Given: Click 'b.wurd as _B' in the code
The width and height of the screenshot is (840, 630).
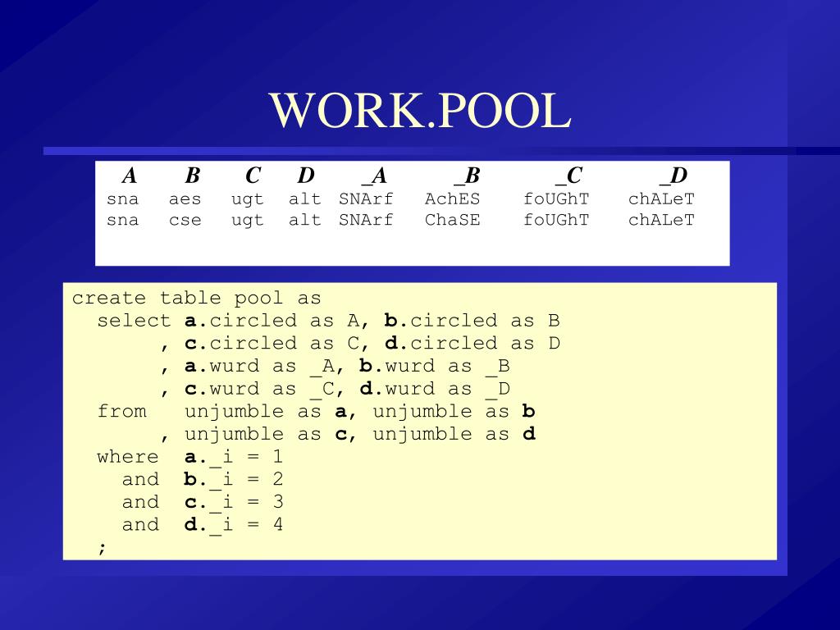Looking at the screenshot, I should [x=435, y=367].
